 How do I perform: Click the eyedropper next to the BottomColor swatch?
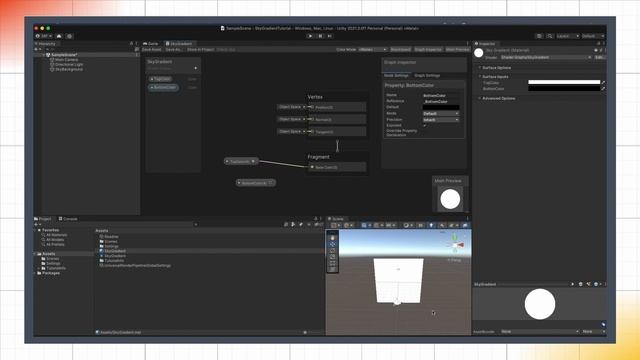tap(603, 89)
